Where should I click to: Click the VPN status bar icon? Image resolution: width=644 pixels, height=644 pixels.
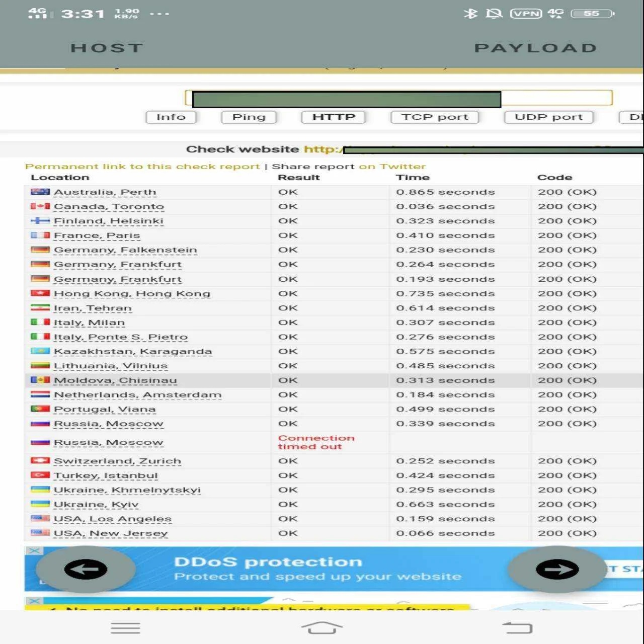[x=526, y=14]
